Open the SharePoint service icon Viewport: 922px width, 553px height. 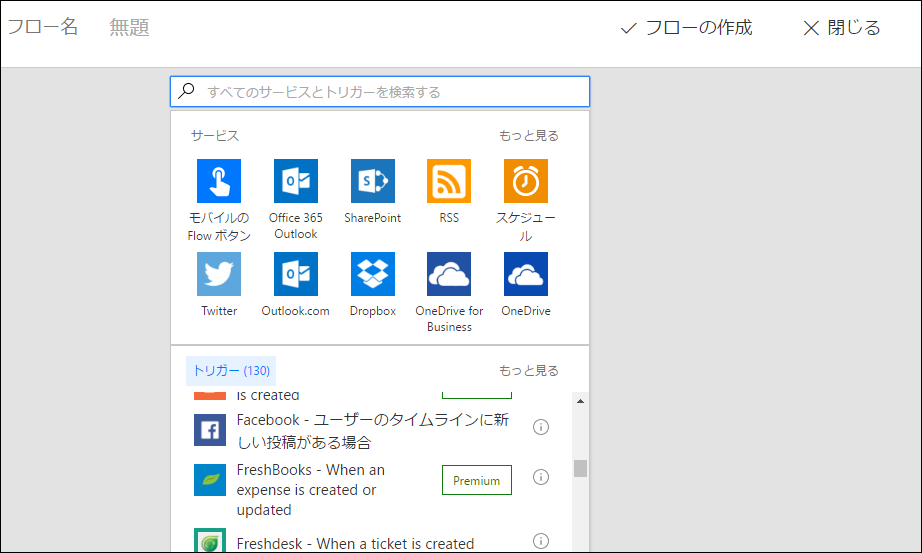tap(373, 181)
